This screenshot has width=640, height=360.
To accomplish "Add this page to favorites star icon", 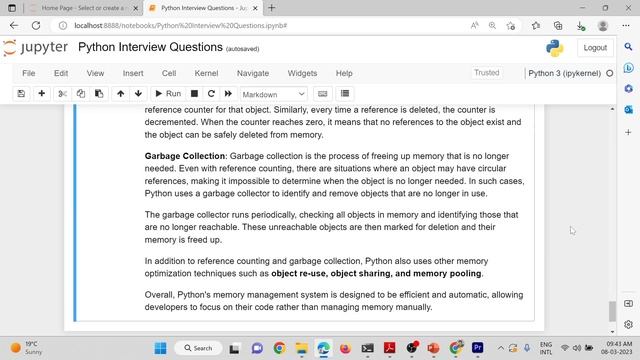I will pos(510,26).
